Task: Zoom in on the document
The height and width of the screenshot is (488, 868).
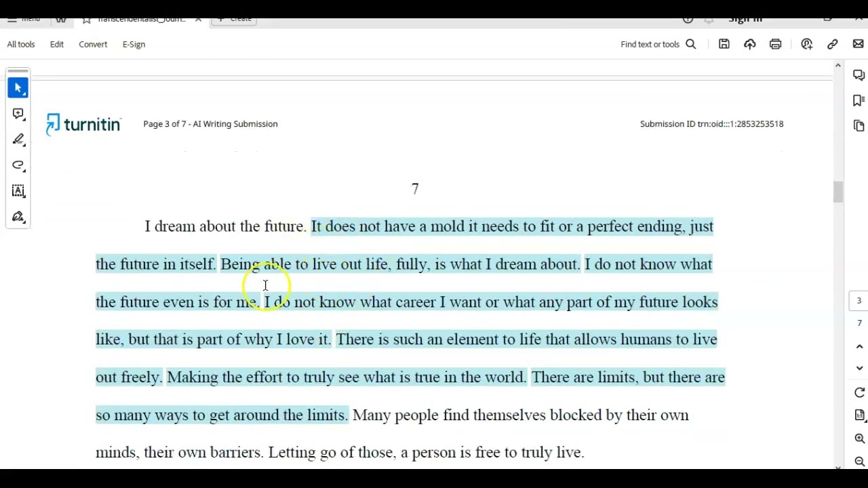Action: (x=859, y=439)
